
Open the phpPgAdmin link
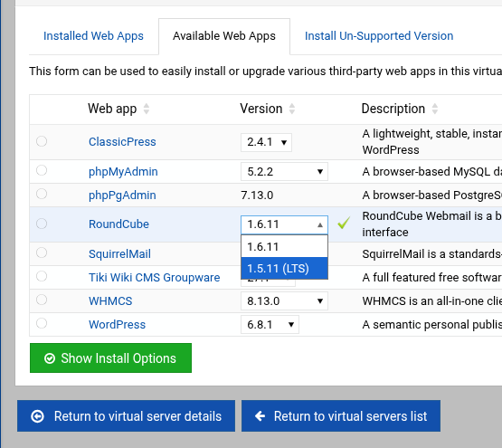coord(122,195)
